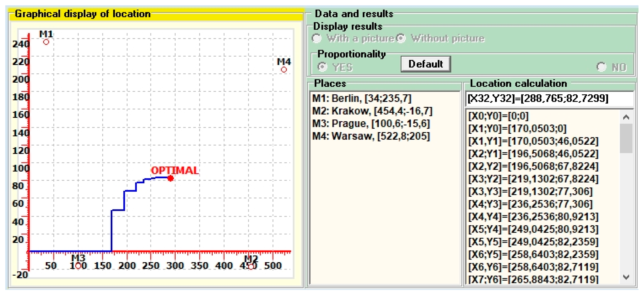Click the M3 Prague marker on x-axis

[x=78, y=266]
